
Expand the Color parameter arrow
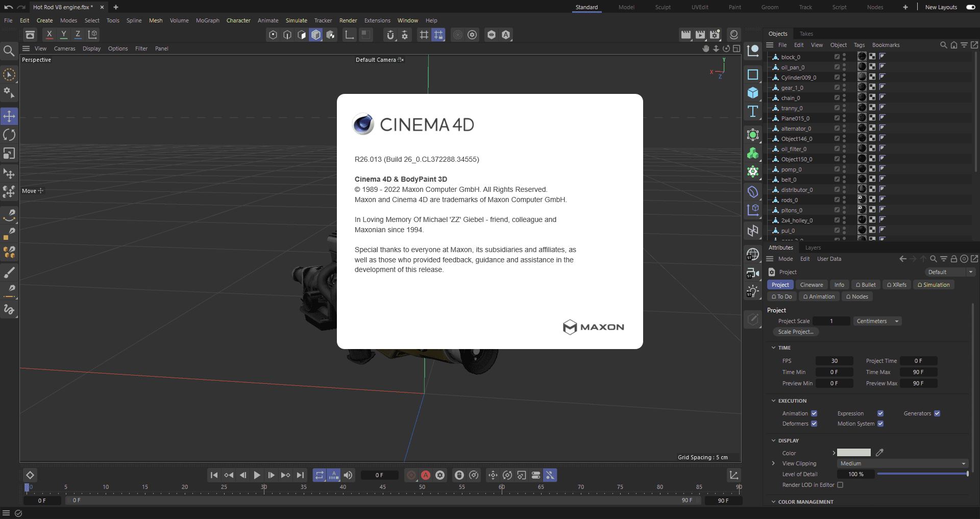(x=834, y=453)
